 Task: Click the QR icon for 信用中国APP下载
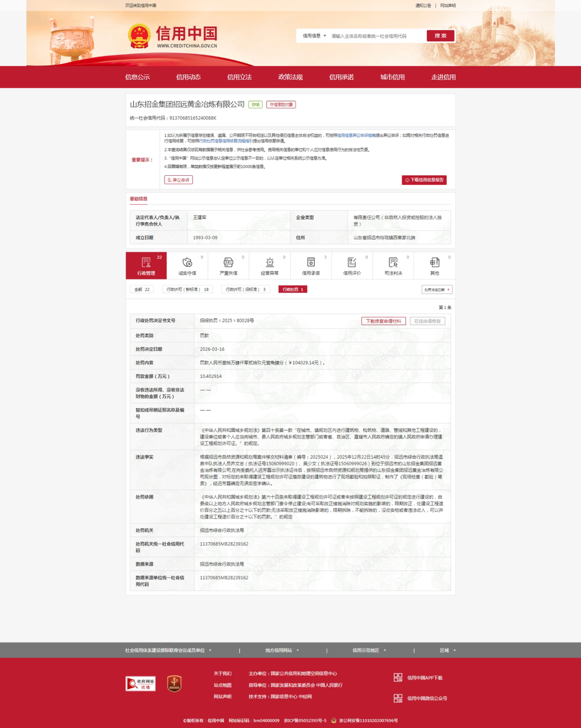(x=398, y=677)
